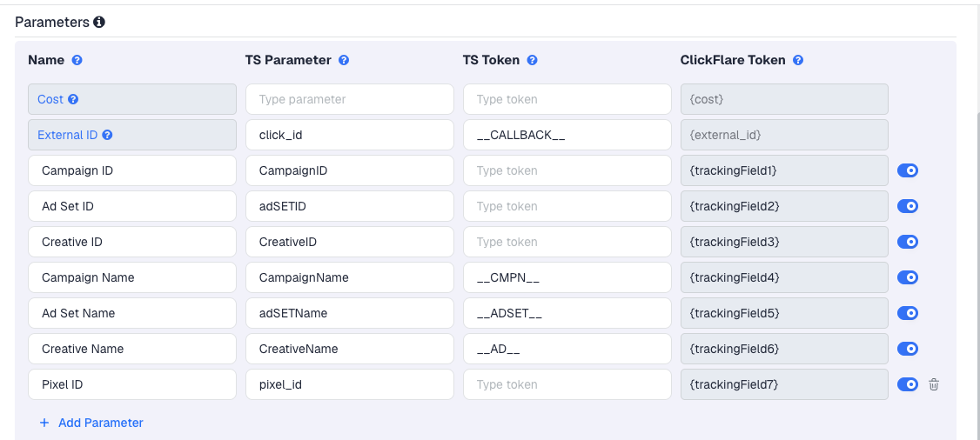Click the External ID name label
The height and width of the screenshot is (440, 980).
pyautogui.click(x=68, y=135)
